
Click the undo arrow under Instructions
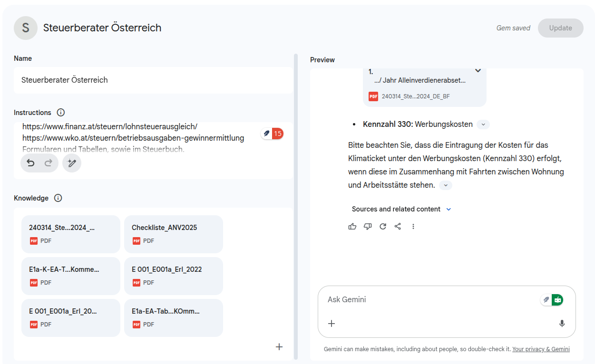click(31, 163)
